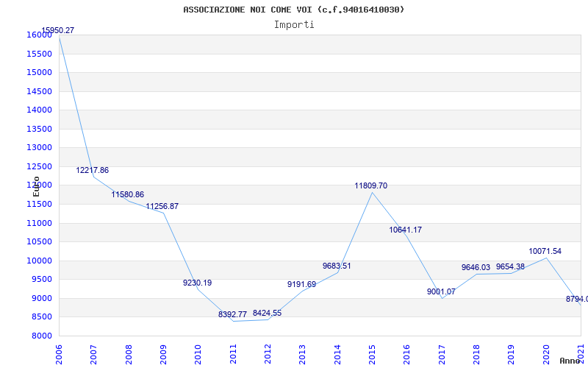Click y-axis value 16000
588x368 pixels.
(x=39, y=35)
